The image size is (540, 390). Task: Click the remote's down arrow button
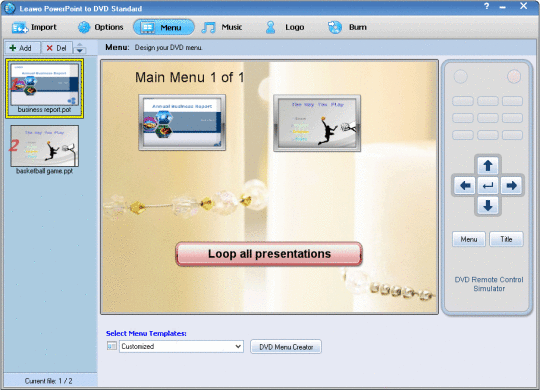488,206
